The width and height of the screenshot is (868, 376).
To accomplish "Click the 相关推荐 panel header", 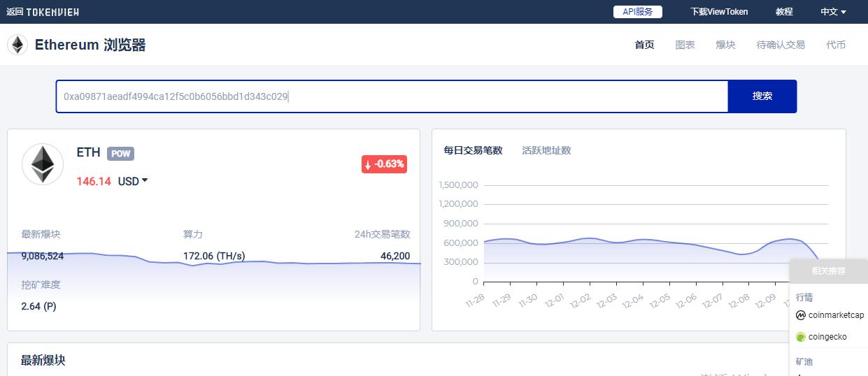I will pos(828,271).
